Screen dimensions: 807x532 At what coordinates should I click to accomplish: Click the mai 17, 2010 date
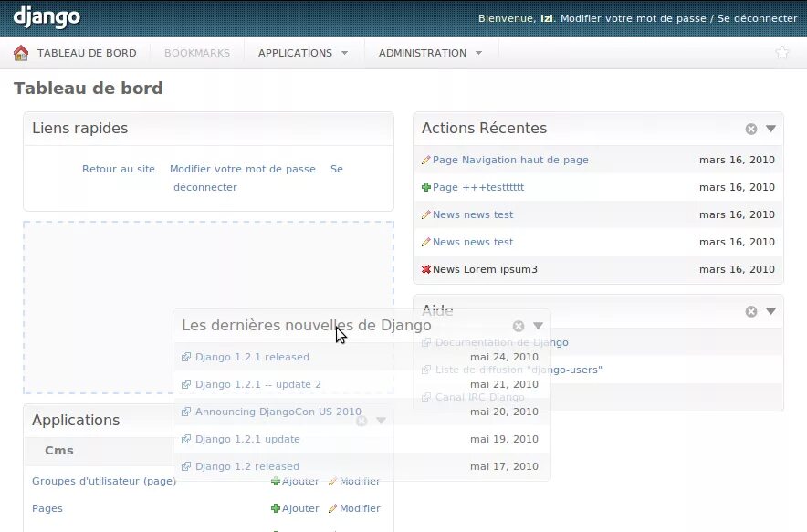point(504,466)
